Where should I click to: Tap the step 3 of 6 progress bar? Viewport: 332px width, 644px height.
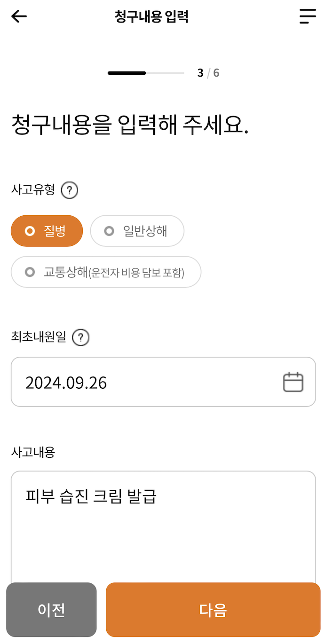click(x=145, y=72)
